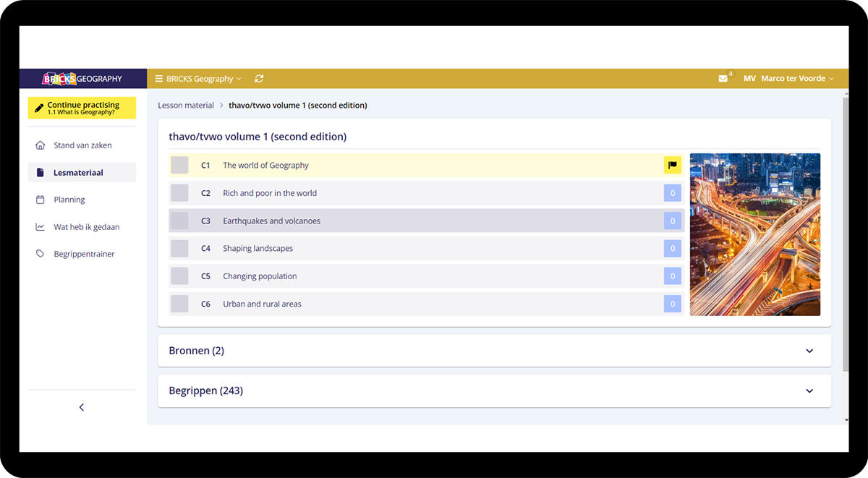Click the Continue practising button

[82, 108]
